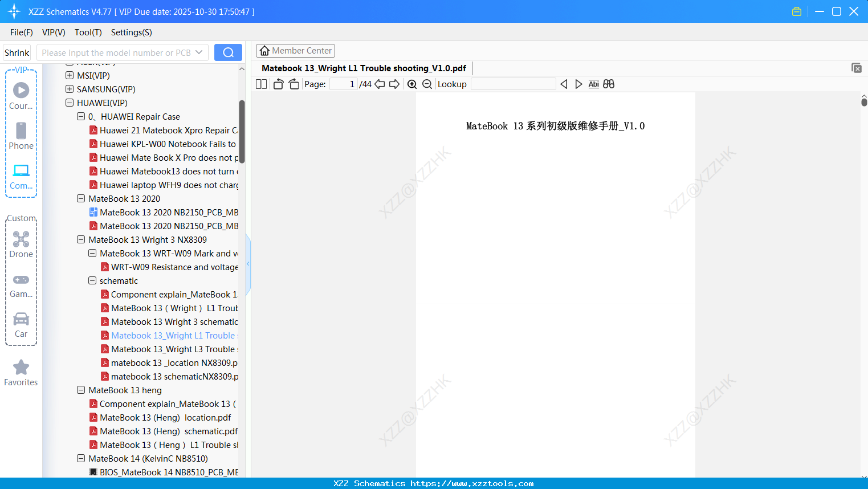The height and width of the screenshot is (489, 868).
Task: Go to the previous PDF page
Action: pos(380,84)
